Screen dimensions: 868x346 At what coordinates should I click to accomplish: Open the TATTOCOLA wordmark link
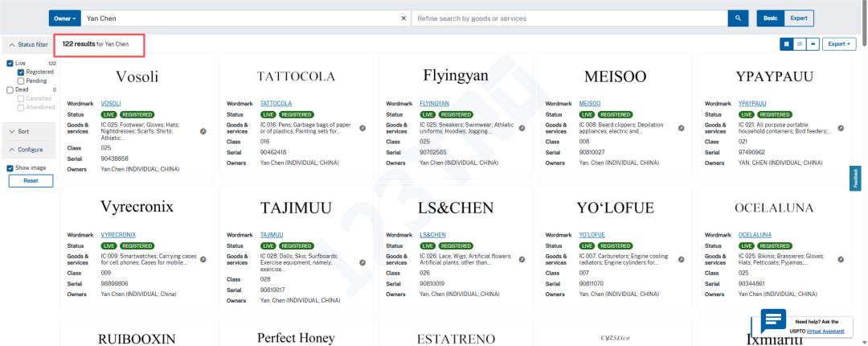[x=276, y=103]
